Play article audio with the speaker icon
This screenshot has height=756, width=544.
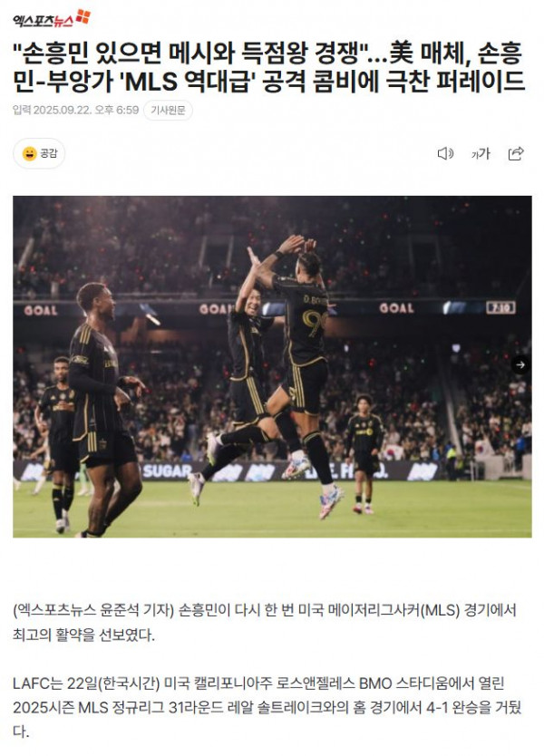click(445, 153)
